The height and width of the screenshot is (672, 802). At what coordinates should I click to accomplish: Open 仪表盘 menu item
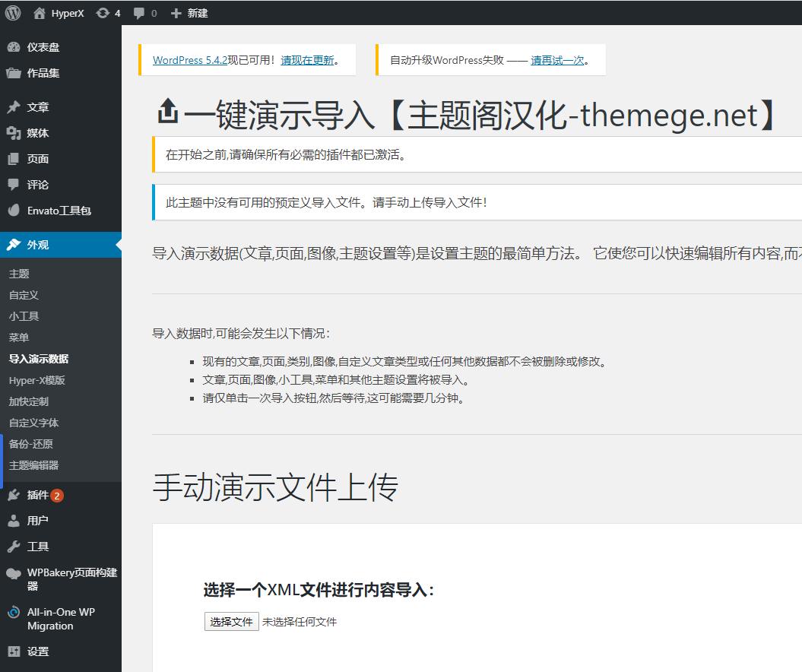[x=43, y=47]
